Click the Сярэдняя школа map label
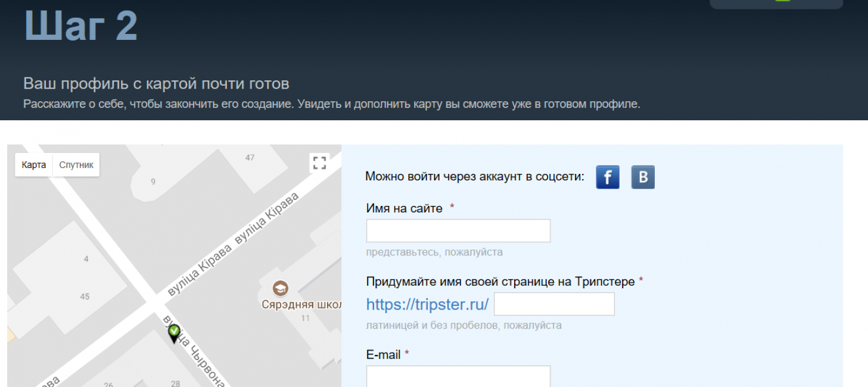868x387 pixels. pyautogui.click(x=301, y=305)
